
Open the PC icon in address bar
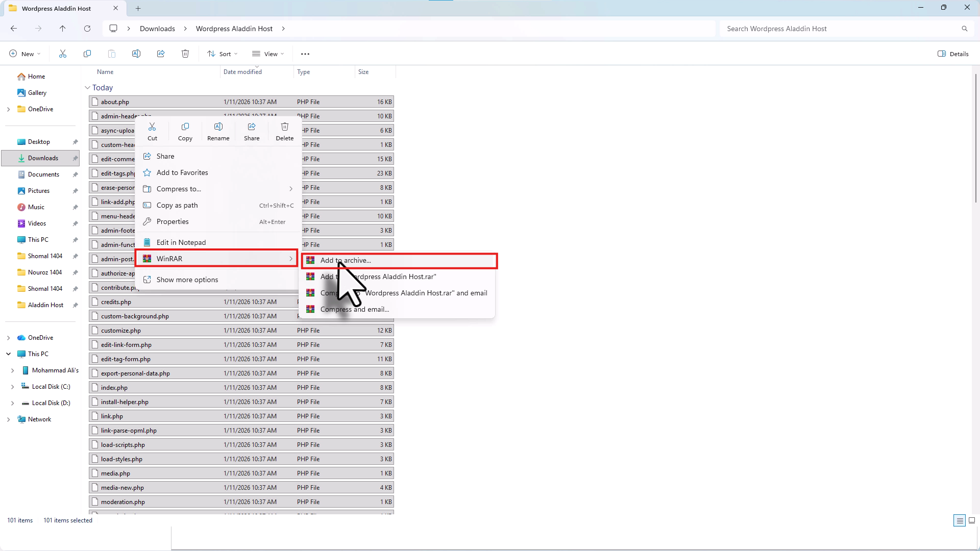[113, 29]
